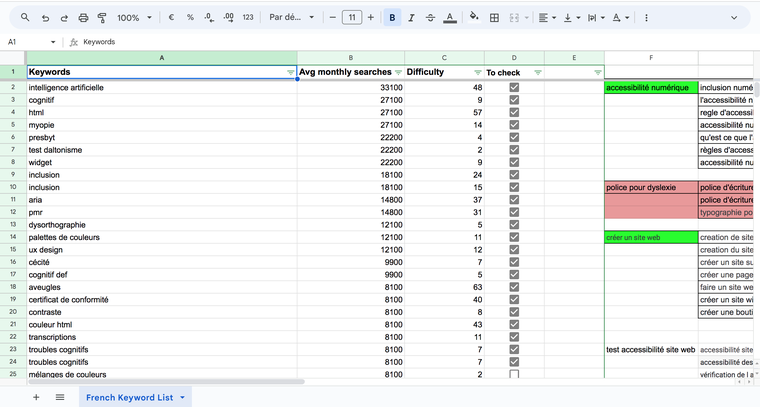The height and width of the screenshot is (407, 760).
Task: Toggle italic formatting
Action: [x=411, y=18]
